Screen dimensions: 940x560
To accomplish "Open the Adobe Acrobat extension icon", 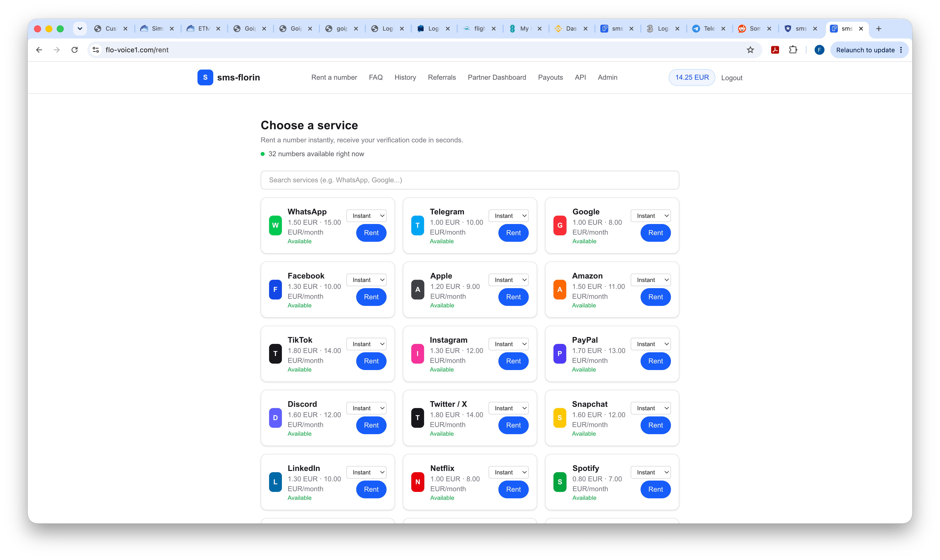I will click(775, 50).
